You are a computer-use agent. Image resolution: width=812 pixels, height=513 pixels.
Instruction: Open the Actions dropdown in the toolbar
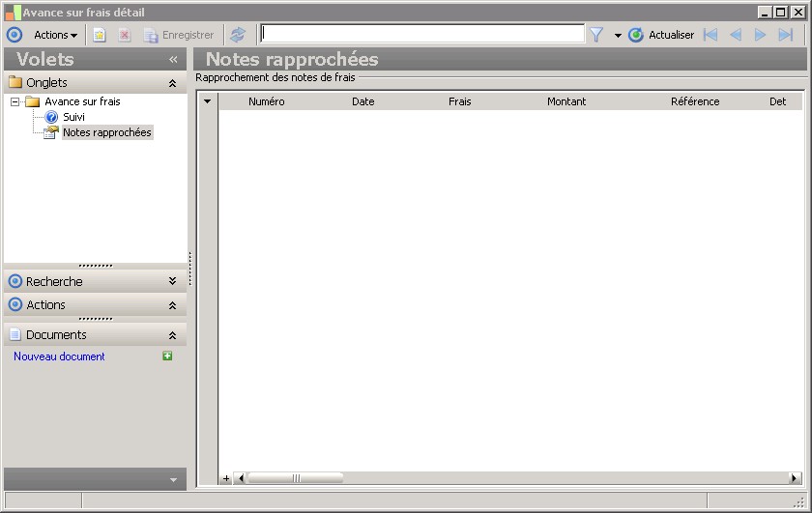(55, 35)
